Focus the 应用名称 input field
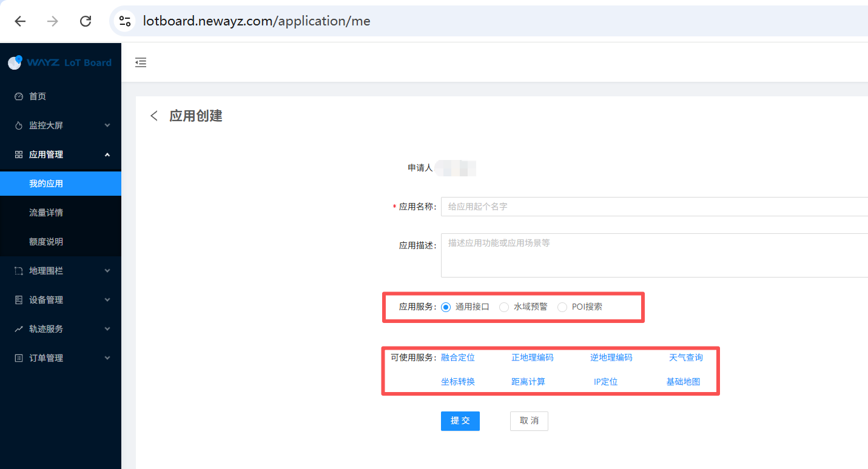The height and width of the screenshot is (469, 868). pos(654,207)
